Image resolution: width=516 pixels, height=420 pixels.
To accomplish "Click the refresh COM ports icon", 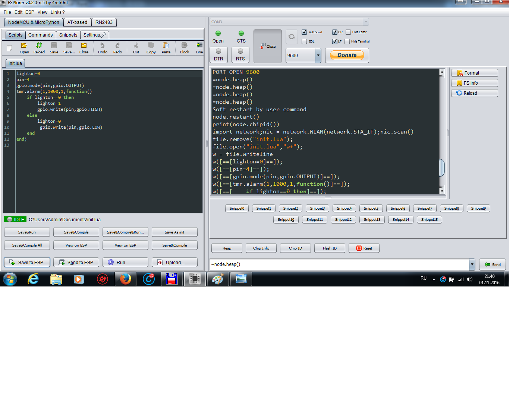I will pyautogui.click(x=292, y=37).
